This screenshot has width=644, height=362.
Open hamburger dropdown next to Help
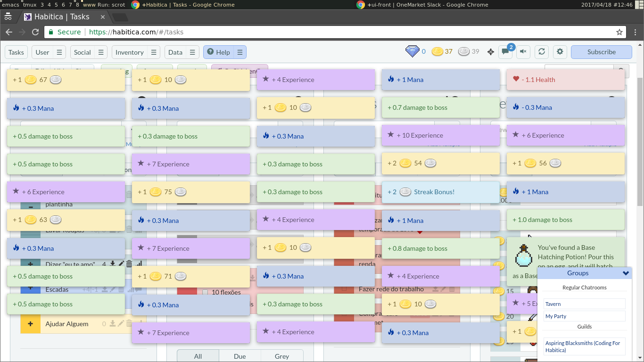pyautogui.click(x=240, y=52)
